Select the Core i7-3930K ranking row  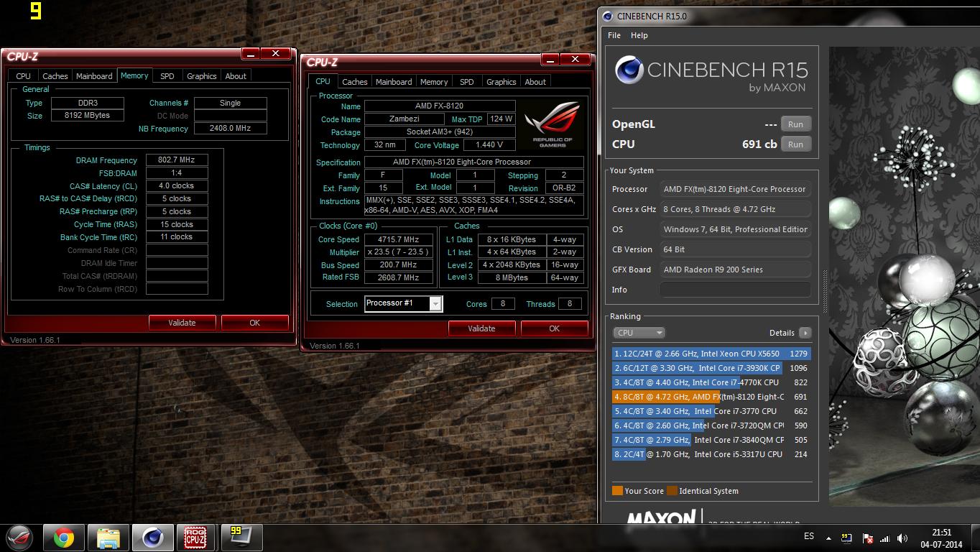click(711, 368)
